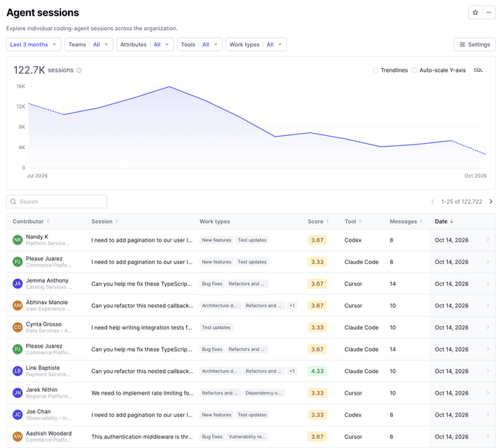
Task: Toggle Date column sort arrow
Action: (452, 222)
